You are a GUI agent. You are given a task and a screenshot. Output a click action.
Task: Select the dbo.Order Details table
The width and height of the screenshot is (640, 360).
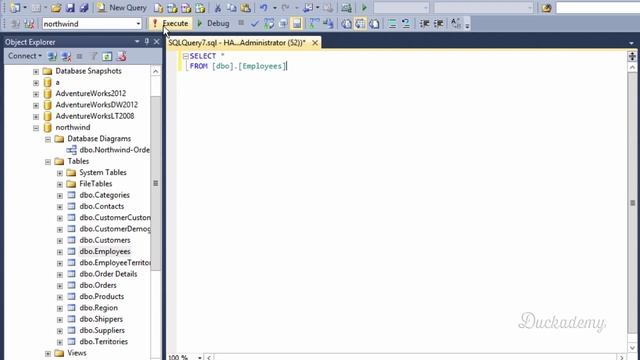(x=108, y=274)
